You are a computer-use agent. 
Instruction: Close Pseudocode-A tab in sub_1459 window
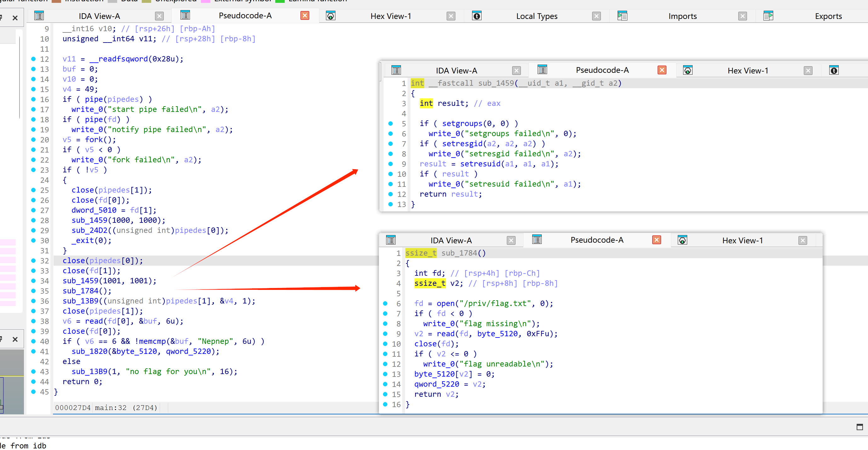coord(662,70)
